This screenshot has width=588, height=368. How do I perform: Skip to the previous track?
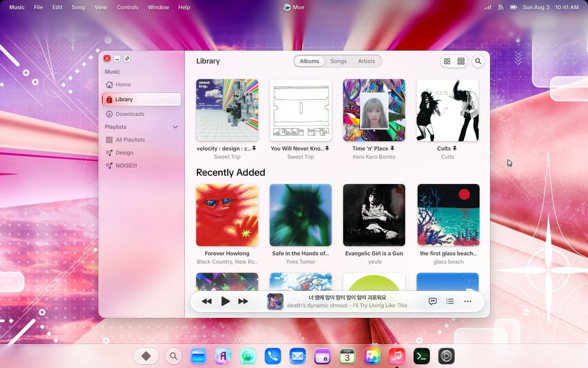(x=207, y=301)
